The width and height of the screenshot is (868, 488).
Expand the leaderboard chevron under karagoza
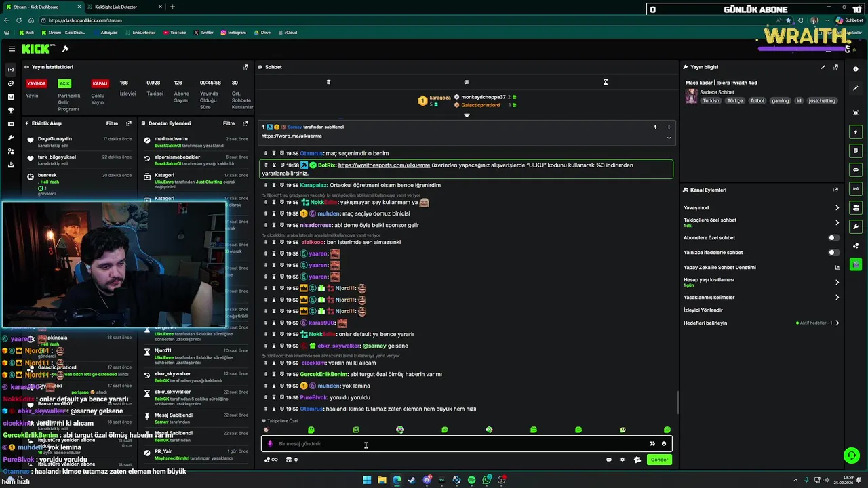(467, 115)
